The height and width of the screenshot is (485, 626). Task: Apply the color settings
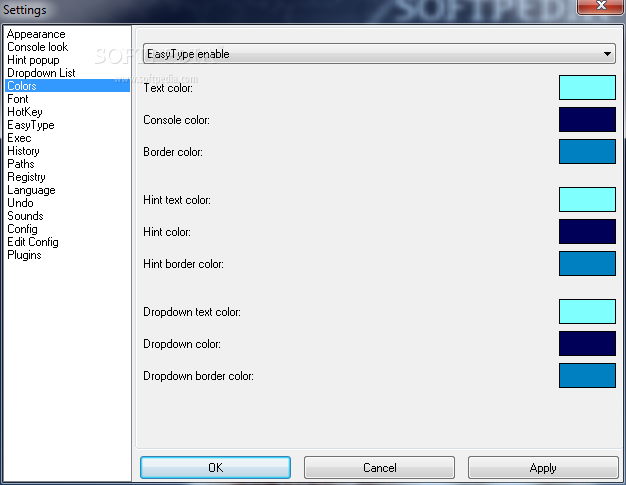pyautogui.click(x=543, y=467)
